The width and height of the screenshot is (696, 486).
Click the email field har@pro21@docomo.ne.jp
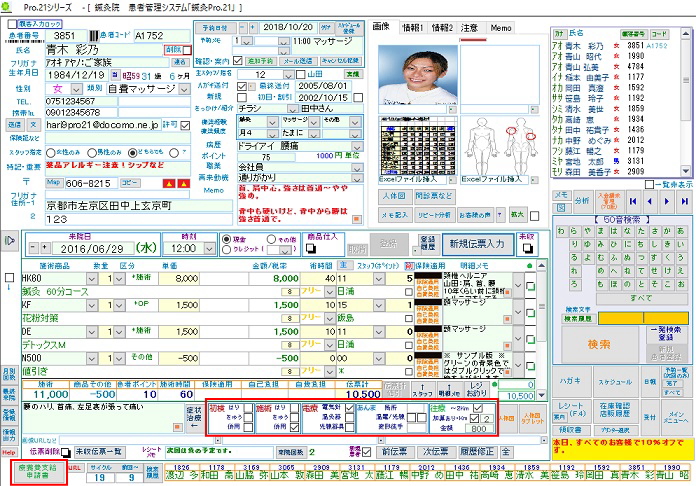pos(102,125)
